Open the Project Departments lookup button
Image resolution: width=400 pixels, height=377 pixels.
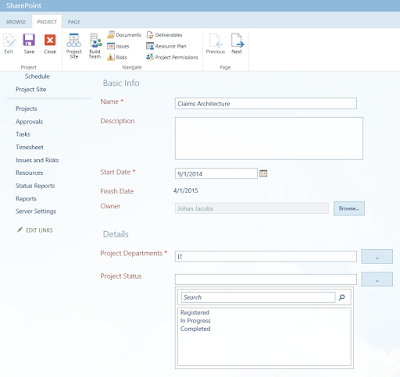pos(377,257)
